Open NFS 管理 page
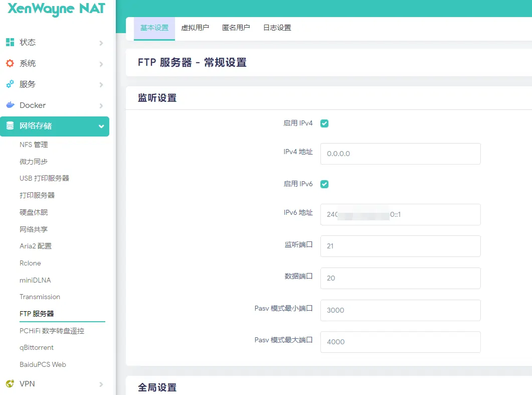 34,145
